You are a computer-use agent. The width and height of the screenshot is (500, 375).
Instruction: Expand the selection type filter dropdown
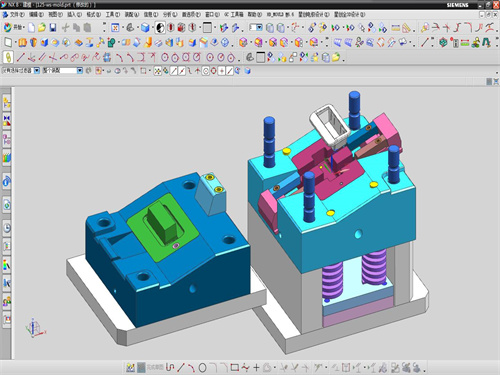click(x=37, y=71)
